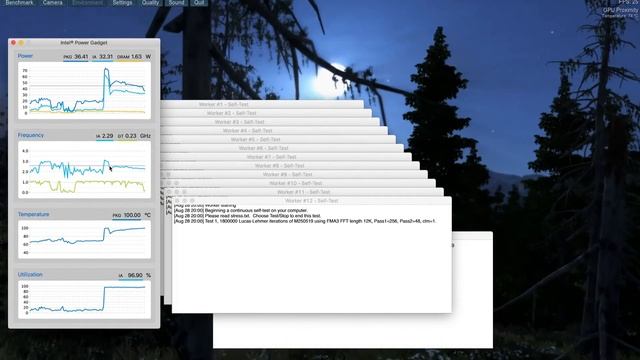Screen dimensions: 640x360
Task: Click the GT 0.23 frequency value
Action: point(127,136)
